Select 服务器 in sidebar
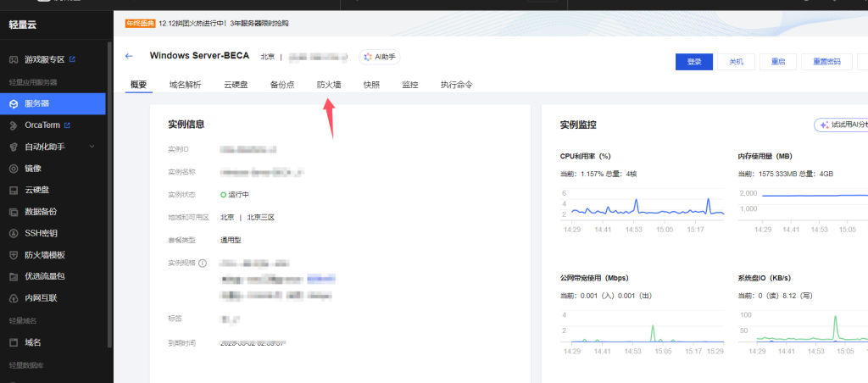Image resolution: width=868 pixels, height=383 pixels. click(x=53, y=103)
